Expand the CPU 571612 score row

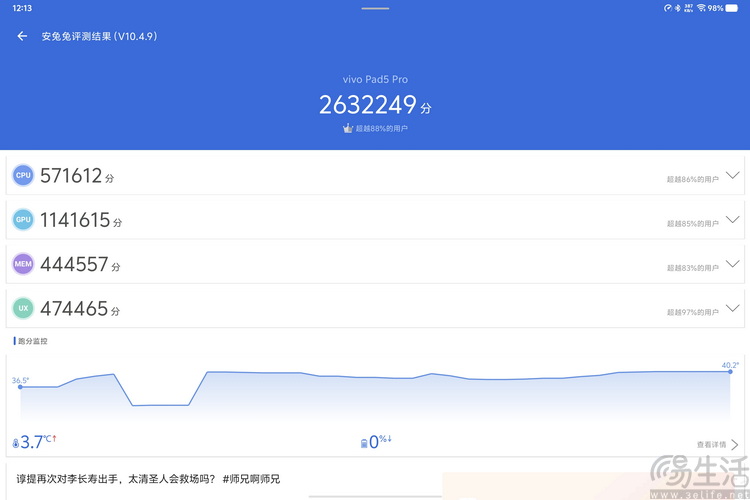click(x=732, y=175)
